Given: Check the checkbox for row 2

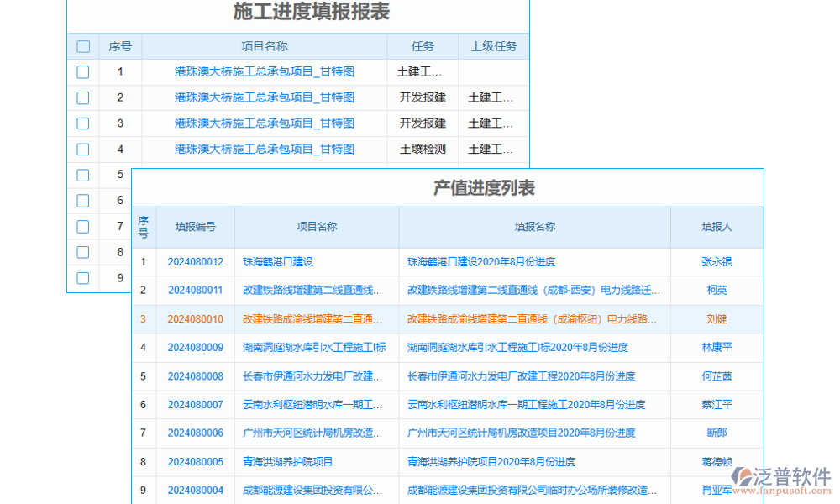Looking at the screenshot, I should coord(83,98).
